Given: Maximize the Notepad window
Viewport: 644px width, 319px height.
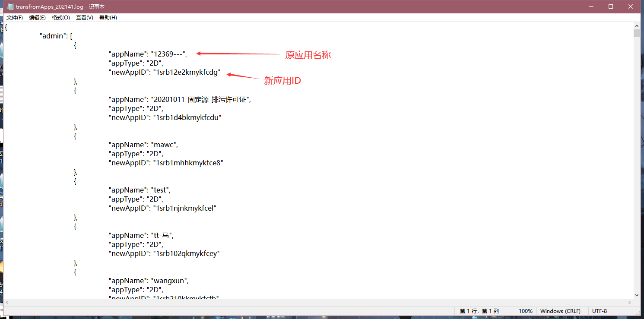Looking at the screenshot, I should point(611,6).
